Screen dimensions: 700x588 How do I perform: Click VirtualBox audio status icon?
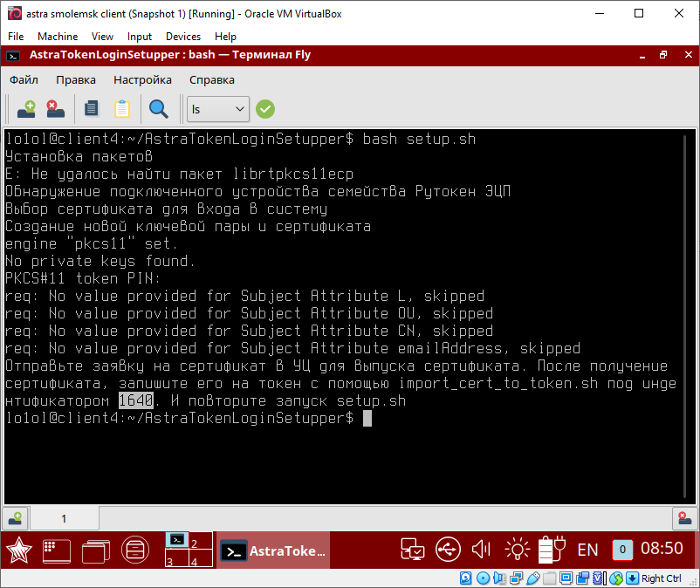pyautogui.click(x=499, y=578)
